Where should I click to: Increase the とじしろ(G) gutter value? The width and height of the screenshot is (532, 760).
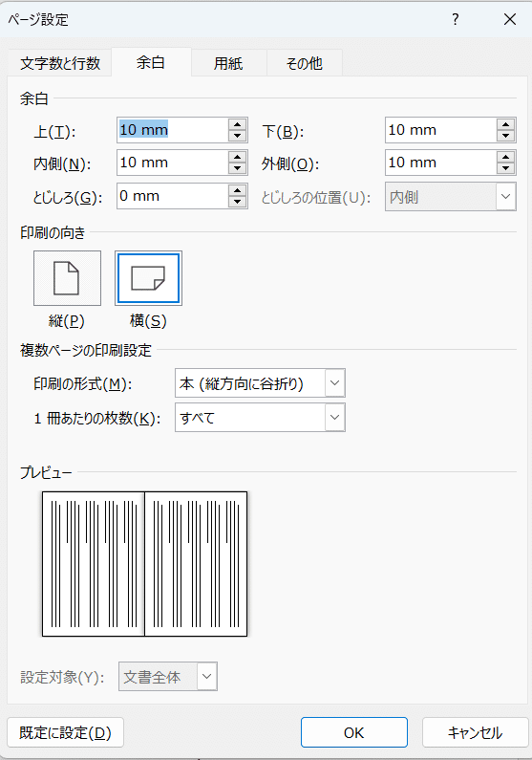tap(237, 190)
